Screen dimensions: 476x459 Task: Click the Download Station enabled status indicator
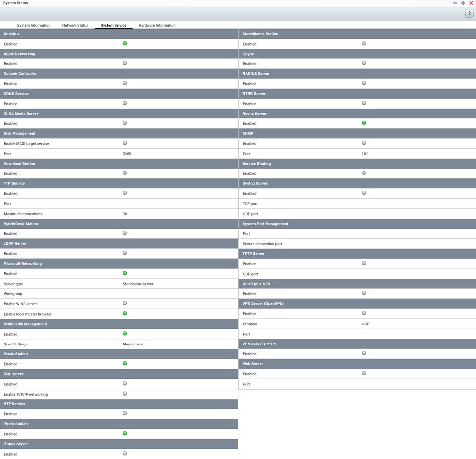pyautogui.click(x=125, y=173)
